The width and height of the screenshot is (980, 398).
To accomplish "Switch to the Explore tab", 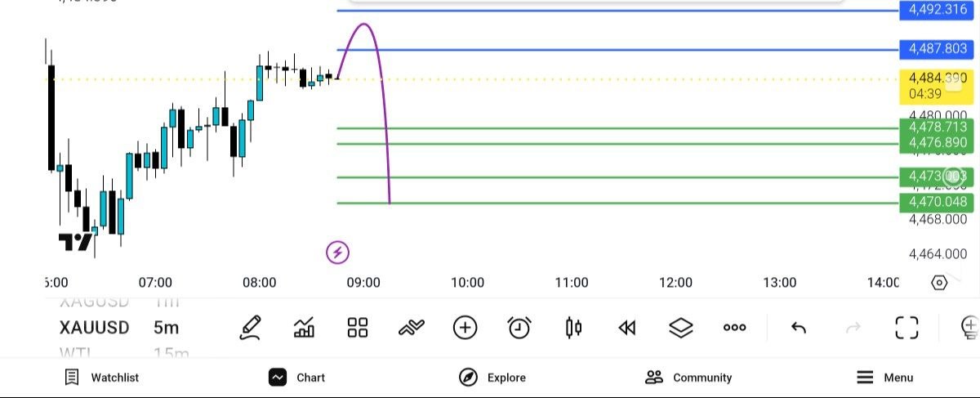I will tap(492, 378).
